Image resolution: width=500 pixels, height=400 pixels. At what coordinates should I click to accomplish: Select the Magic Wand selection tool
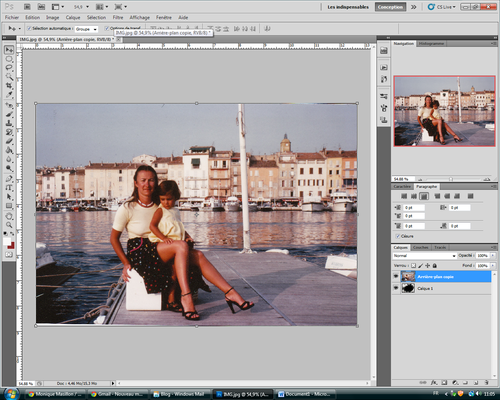pos(9,77)
